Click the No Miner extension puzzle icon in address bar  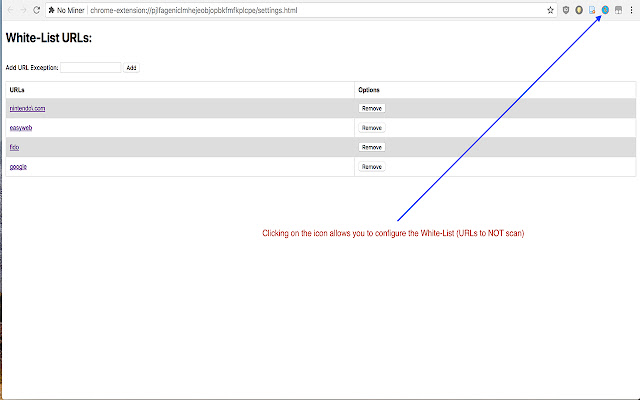pos(51,10)
